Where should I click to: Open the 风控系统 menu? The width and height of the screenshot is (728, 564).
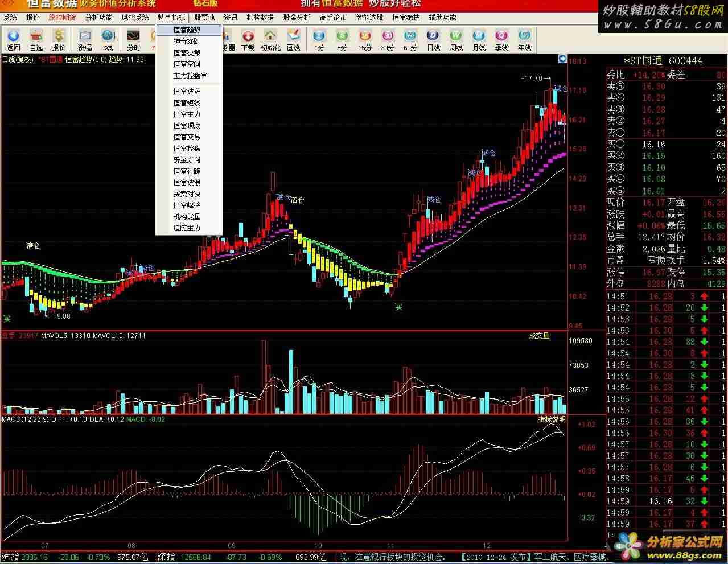[135, 18]
